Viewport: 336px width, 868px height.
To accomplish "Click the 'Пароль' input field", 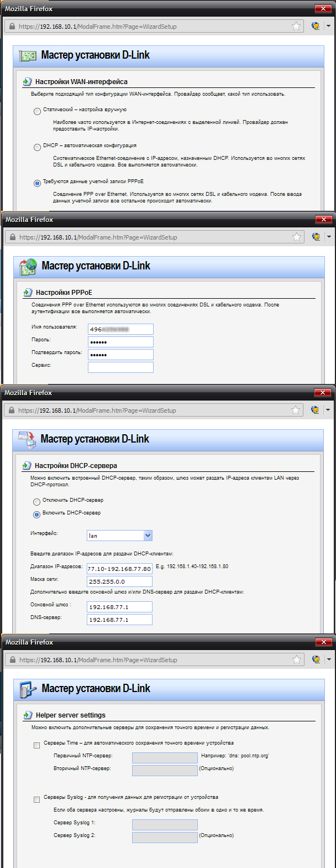I will (120, 342).
